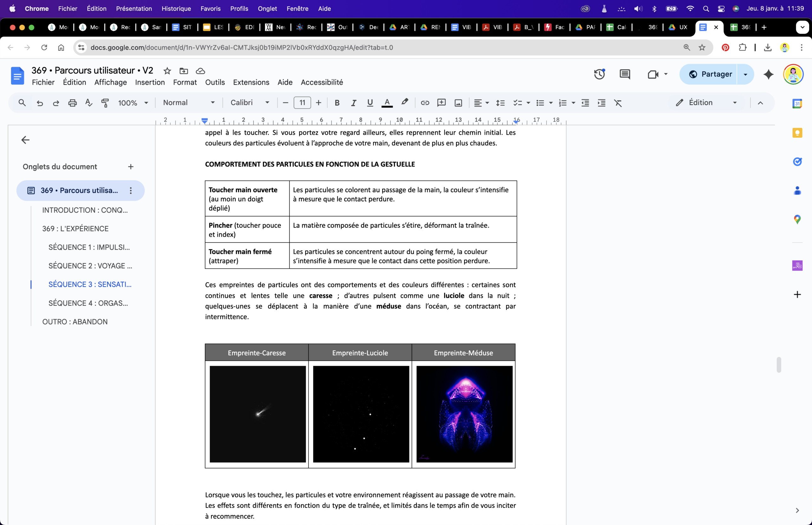This screenshot has height=525, width=812.
Task: Toggle italic formatting
Action: click(x=353, y=102)
